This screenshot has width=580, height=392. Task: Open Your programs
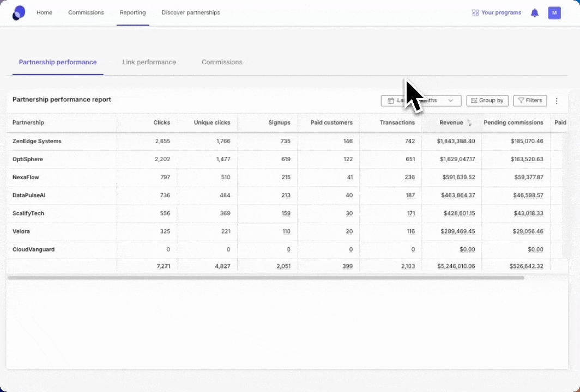click(497, 13)
